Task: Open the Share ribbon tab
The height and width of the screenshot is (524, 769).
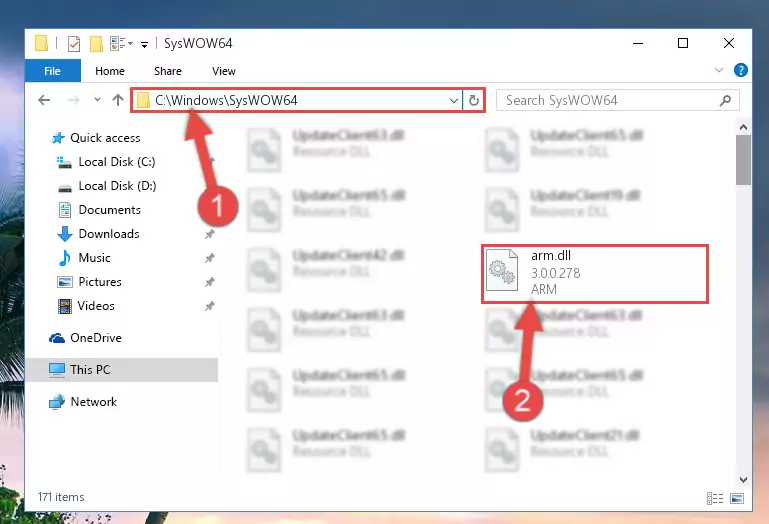Action: click(x=168, y=71)
